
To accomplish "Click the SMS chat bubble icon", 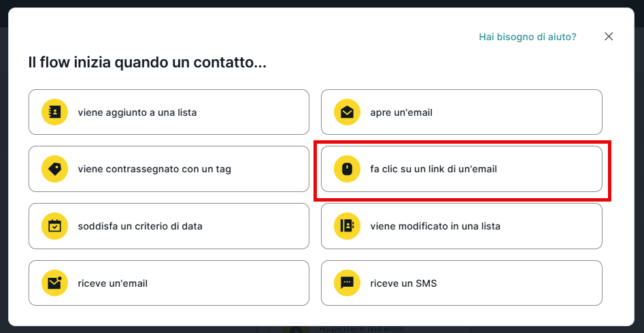I will [347, 283].
